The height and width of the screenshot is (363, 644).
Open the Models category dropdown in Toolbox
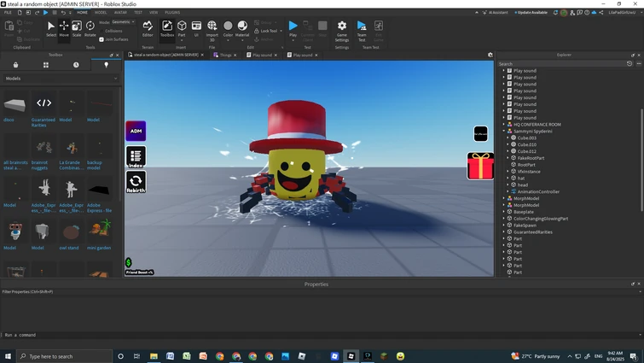tap(61, 78)
